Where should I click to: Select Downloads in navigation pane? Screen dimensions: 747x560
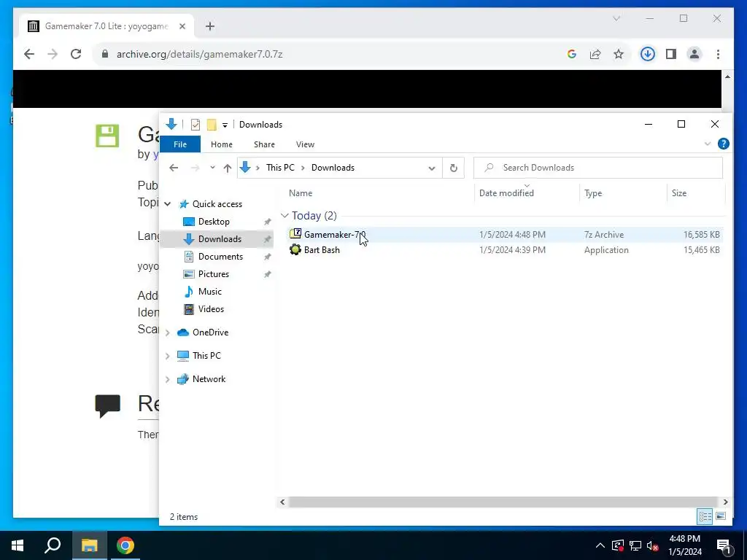[x=220, y=239]
